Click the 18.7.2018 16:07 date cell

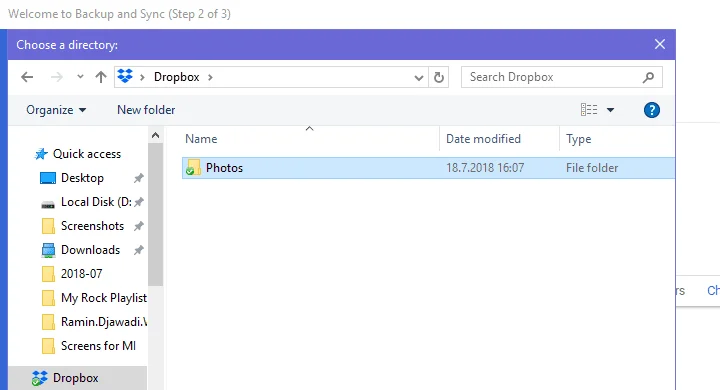(x=485, y=168)
